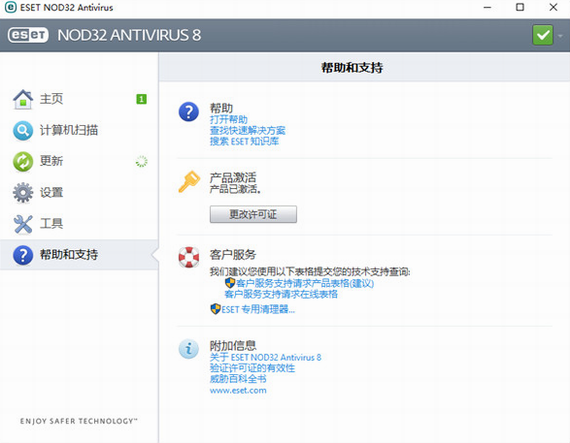The width and height of the screenshot is (570, 443).
Task: Click the ESET logo in header
Action: pos(28,35)
